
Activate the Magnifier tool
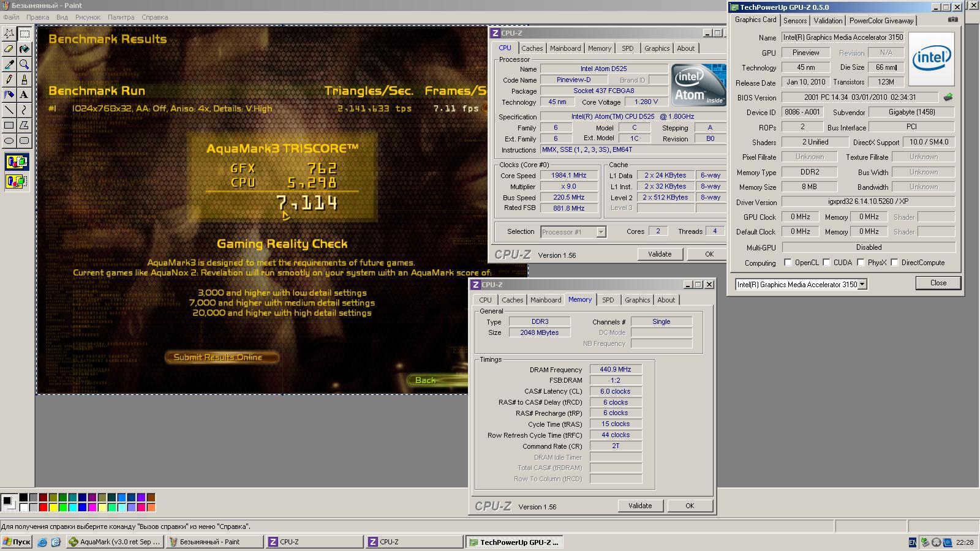pyautogui.click(x=24, y=64)
